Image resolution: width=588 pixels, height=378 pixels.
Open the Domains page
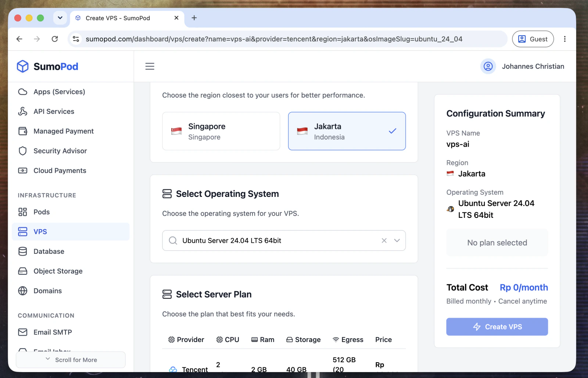tap(71, 291)
